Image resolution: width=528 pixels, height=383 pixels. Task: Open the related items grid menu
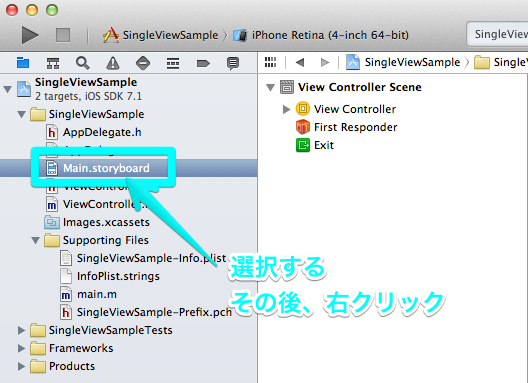coord(270,62)
